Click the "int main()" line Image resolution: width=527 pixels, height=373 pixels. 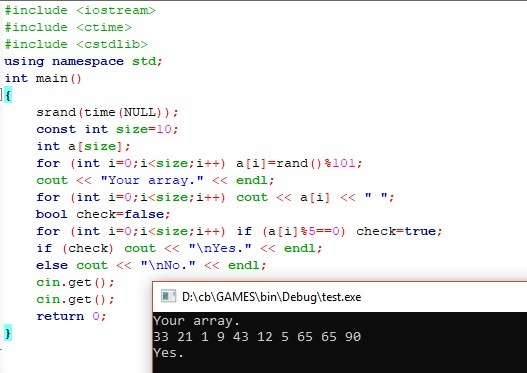[43, 78]
